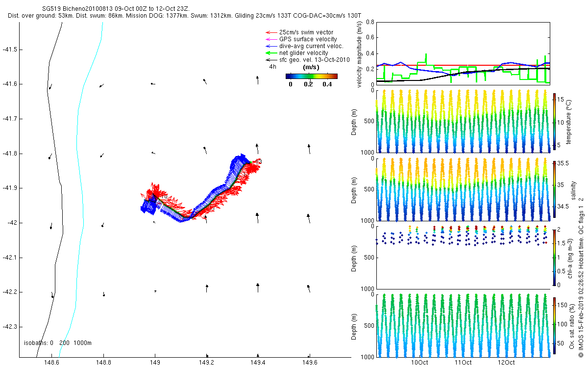Select the 'net glider velocity' legend label

[x=304, y=53]
